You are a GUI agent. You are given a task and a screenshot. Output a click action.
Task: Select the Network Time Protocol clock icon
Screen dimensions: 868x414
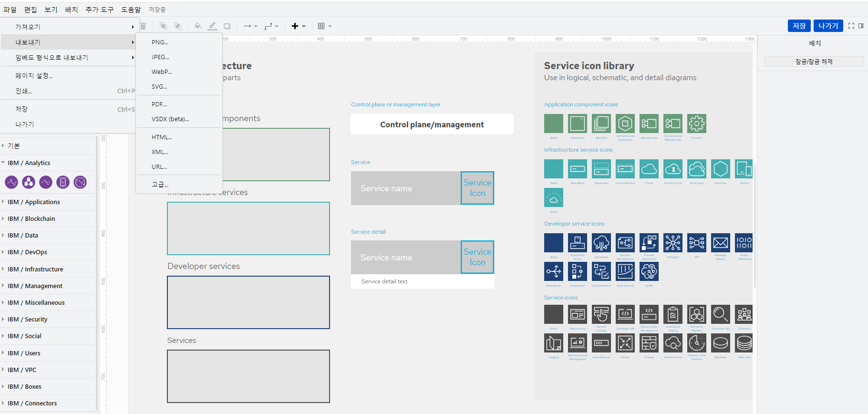click(x=697, y=343)
